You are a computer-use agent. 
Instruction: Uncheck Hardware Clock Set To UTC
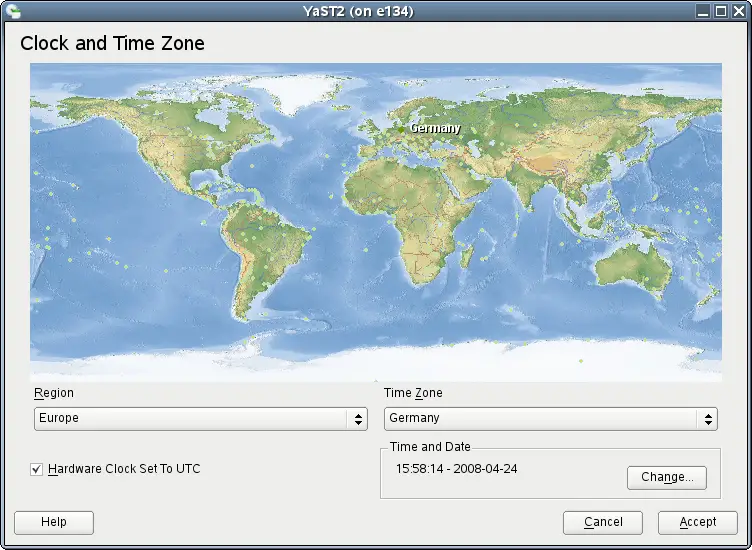[x=36, y=469]
